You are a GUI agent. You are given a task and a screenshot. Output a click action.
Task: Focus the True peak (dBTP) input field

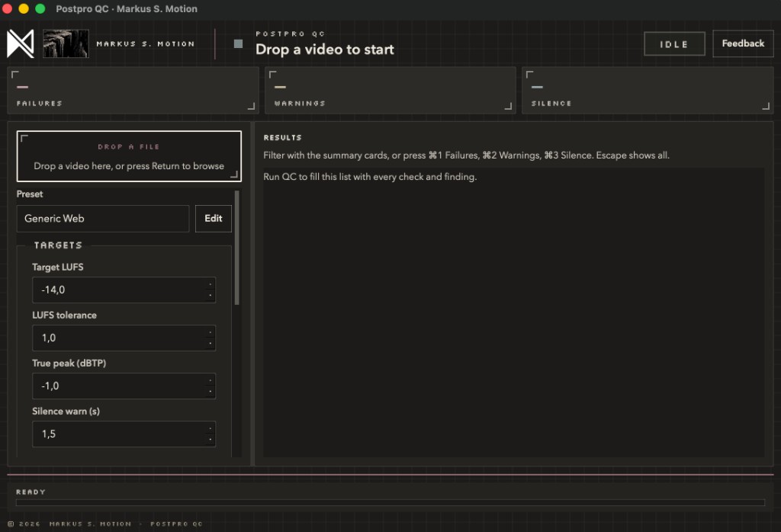click(124, 386)
